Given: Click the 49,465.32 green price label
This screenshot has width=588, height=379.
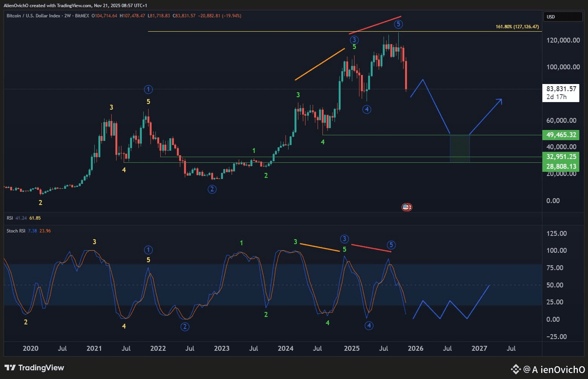Looking at the screenshot, I should 561,135.
